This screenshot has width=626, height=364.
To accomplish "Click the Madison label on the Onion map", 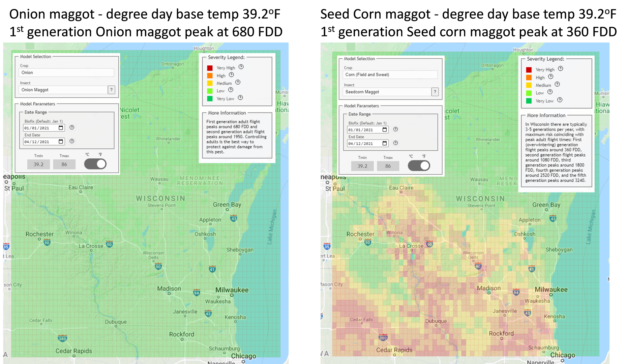I will [x=169, y=289].
